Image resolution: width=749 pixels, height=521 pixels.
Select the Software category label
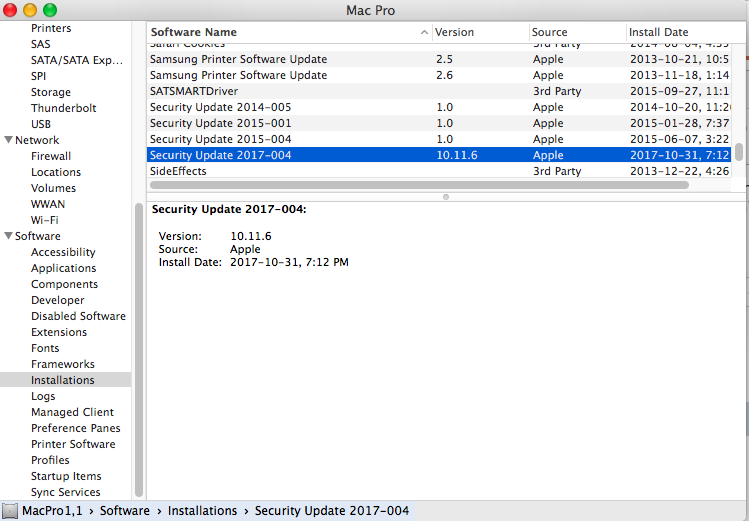click(x=38, y=236)
